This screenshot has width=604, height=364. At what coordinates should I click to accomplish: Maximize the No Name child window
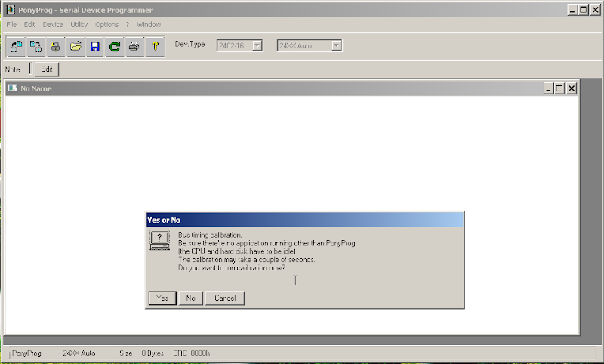point(559,88)
